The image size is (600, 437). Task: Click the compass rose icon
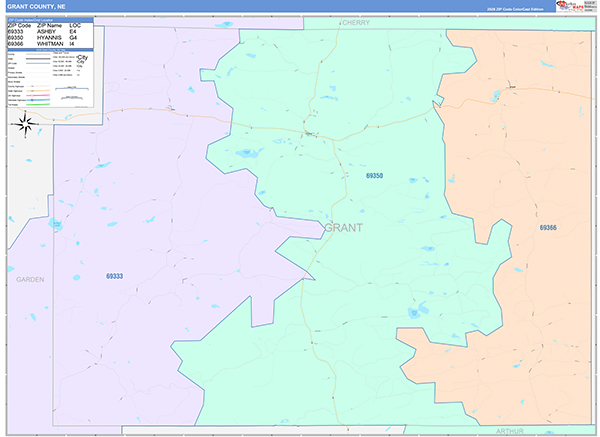[x=26, y=124]
